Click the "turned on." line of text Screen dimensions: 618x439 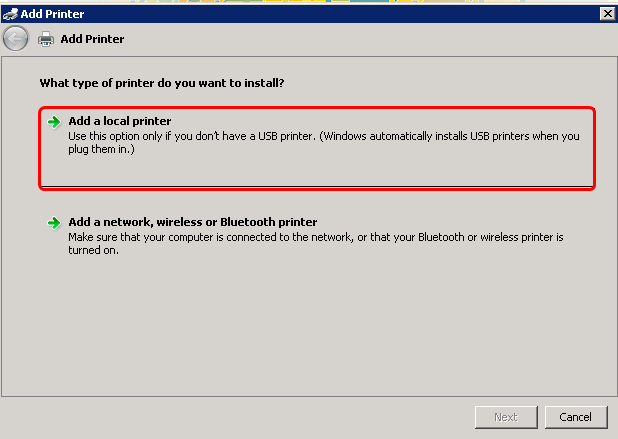(94, 250)
